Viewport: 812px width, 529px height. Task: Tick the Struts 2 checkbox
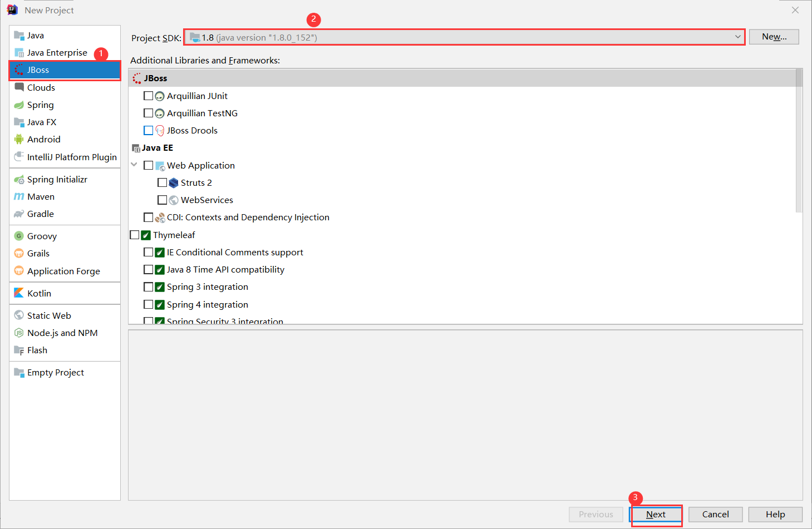pyautogui.click(x=162, y=182)
